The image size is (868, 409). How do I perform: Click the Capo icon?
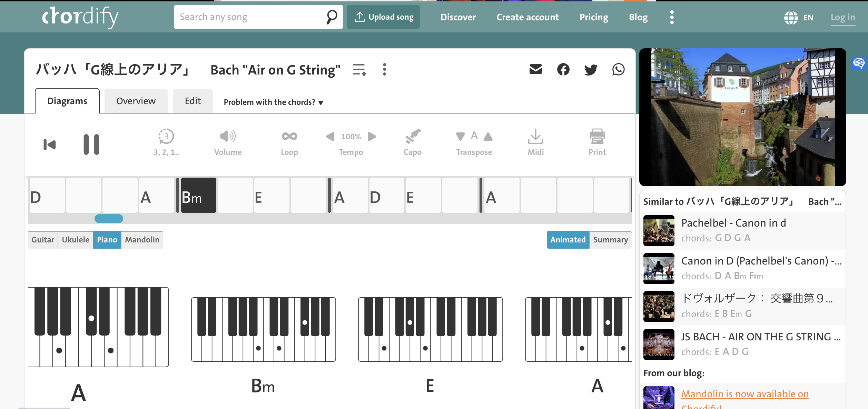412,142
